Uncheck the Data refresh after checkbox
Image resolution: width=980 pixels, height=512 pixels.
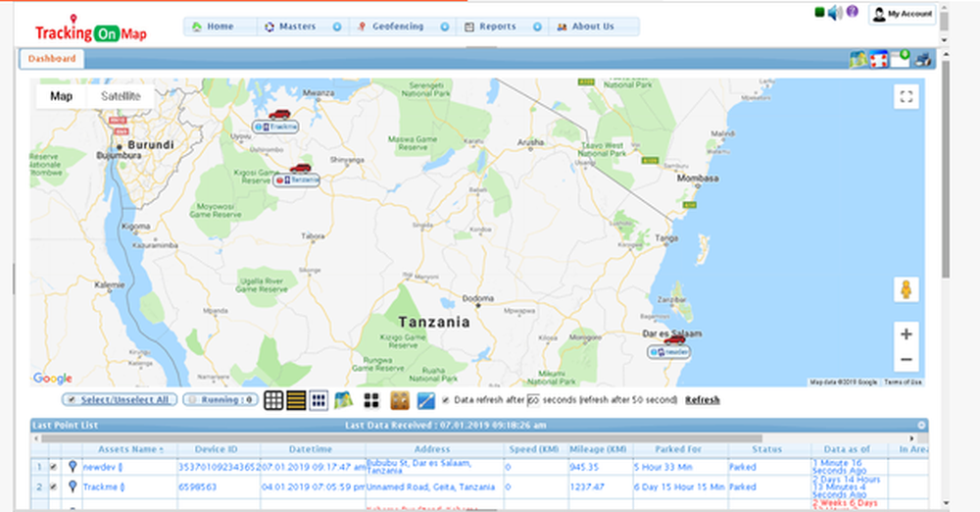(x=446, y=400)
